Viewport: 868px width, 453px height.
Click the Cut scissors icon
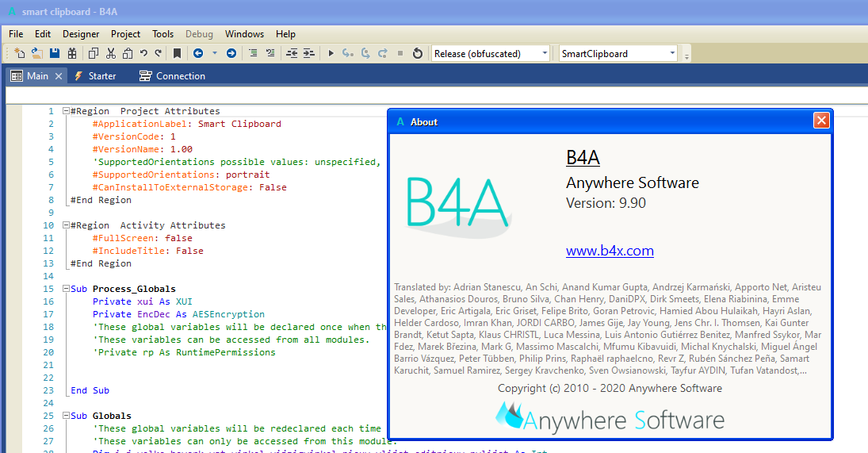click(111, 53)
